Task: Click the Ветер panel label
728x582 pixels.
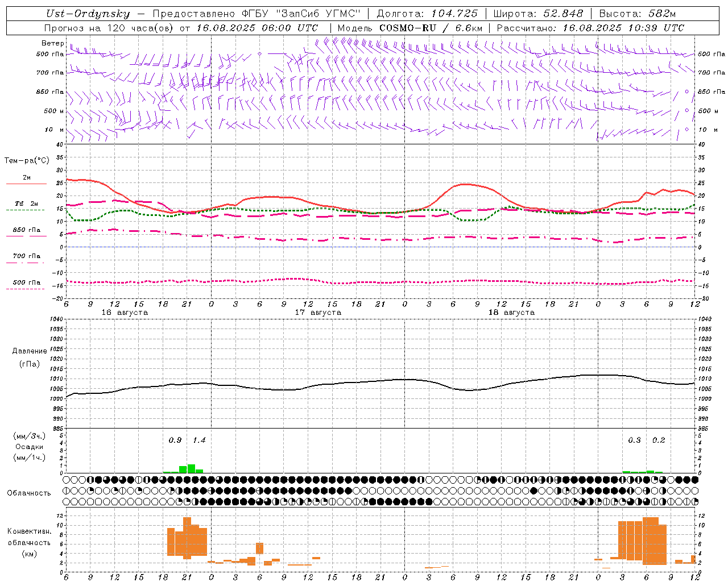Action: pyautogui.click(x=52, y=43)
